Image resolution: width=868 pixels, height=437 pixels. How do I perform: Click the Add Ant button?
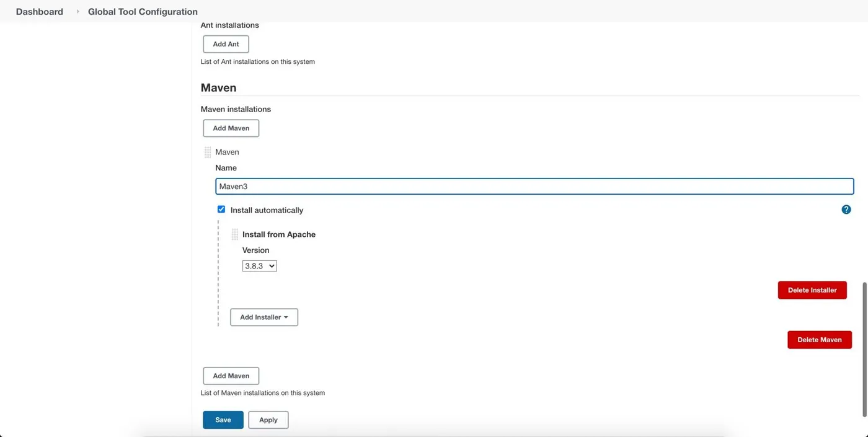pos(226,44)
